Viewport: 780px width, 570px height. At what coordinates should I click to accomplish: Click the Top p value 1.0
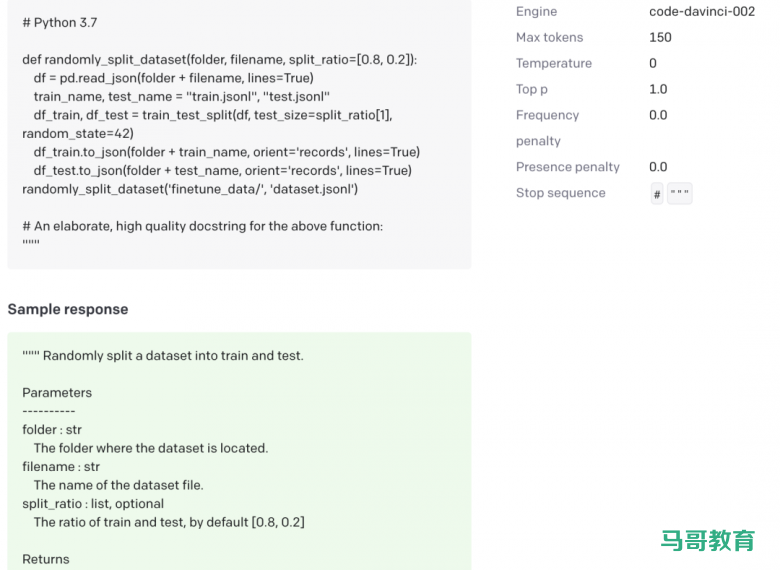658,89
